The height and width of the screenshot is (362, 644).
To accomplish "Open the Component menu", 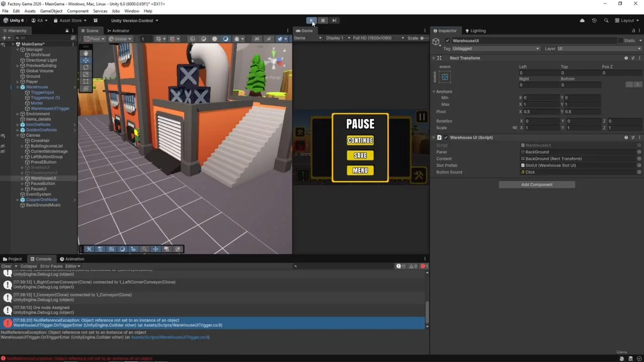I will (x=77, y=11).
